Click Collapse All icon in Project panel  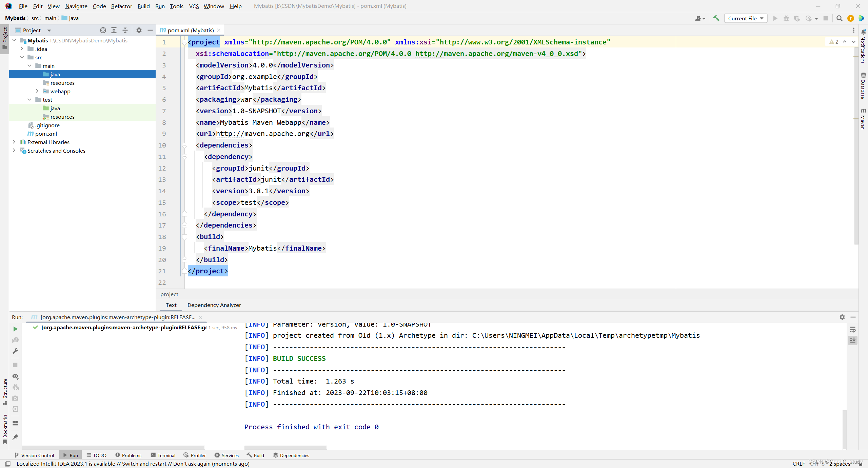pos(125,30)
